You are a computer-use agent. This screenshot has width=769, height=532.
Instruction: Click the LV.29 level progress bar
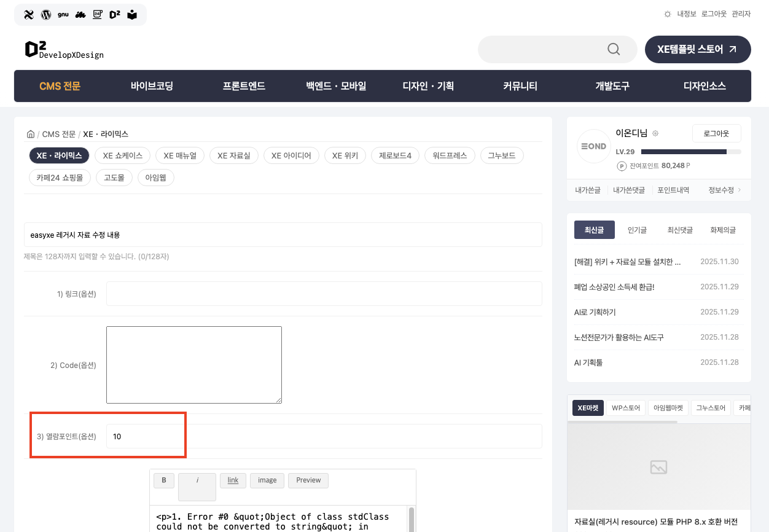pyautogui.click(x=690, y=151)
